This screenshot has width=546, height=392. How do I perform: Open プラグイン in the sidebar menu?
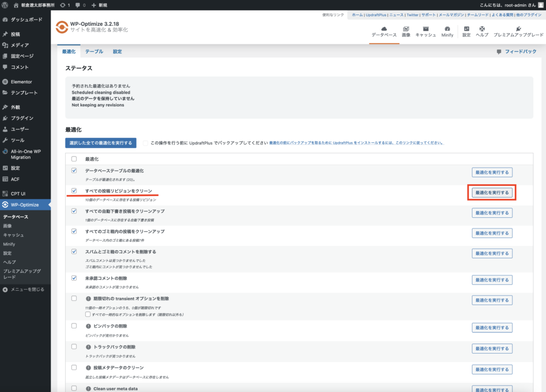tap(22, 118)
